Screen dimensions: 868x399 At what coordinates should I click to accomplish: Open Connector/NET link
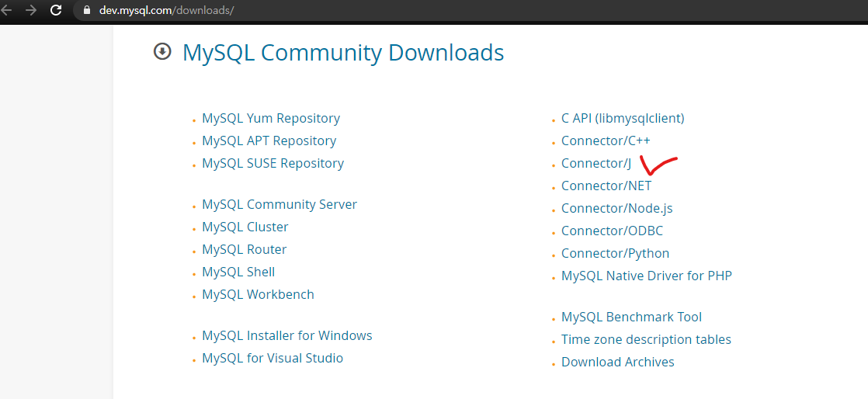[x=606, y=186]
